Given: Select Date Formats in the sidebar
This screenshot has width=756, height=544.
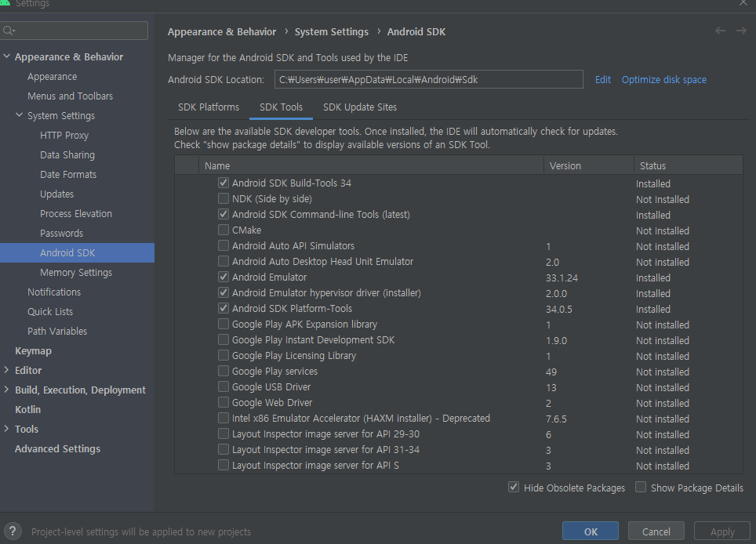Looking at the screenshot, I should pos(68,175).
